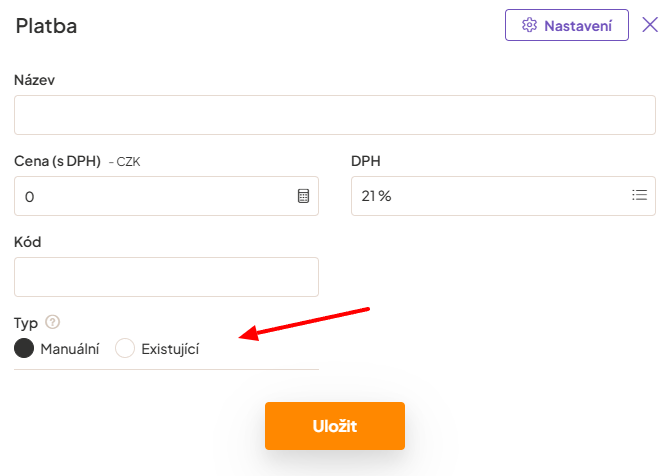
Task: Click the Platba dialog title
Action: point(46,26)
